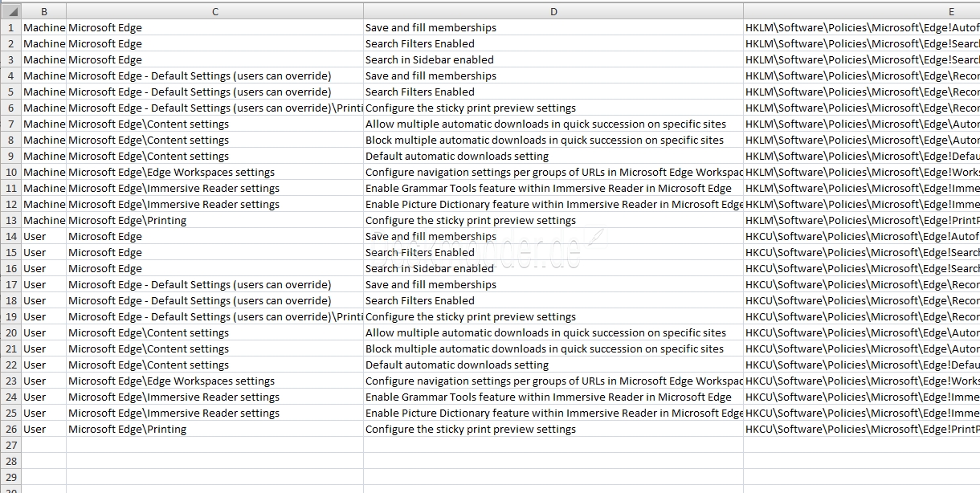Select row header 20
980x493 pixels.
click(10, 332)
